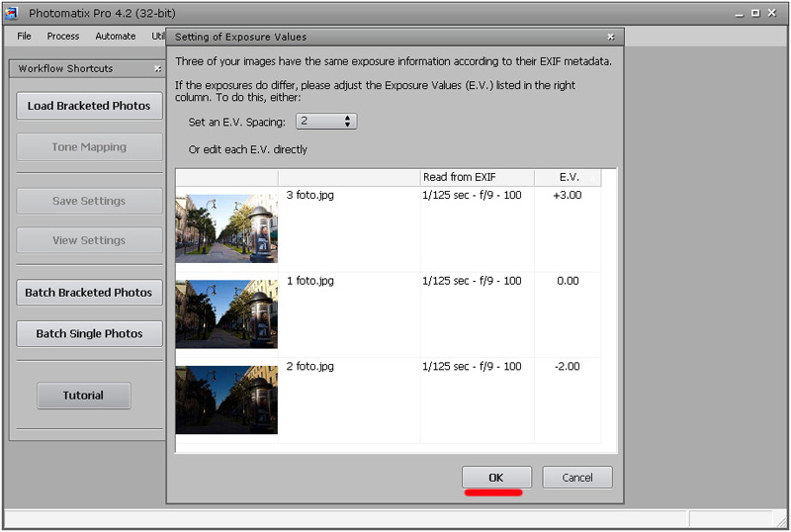Image resolution: width=791 pixels, height=532 pixels.
Task: Select the 3 foto.jpg thumbnail
Action: point(226,228)
